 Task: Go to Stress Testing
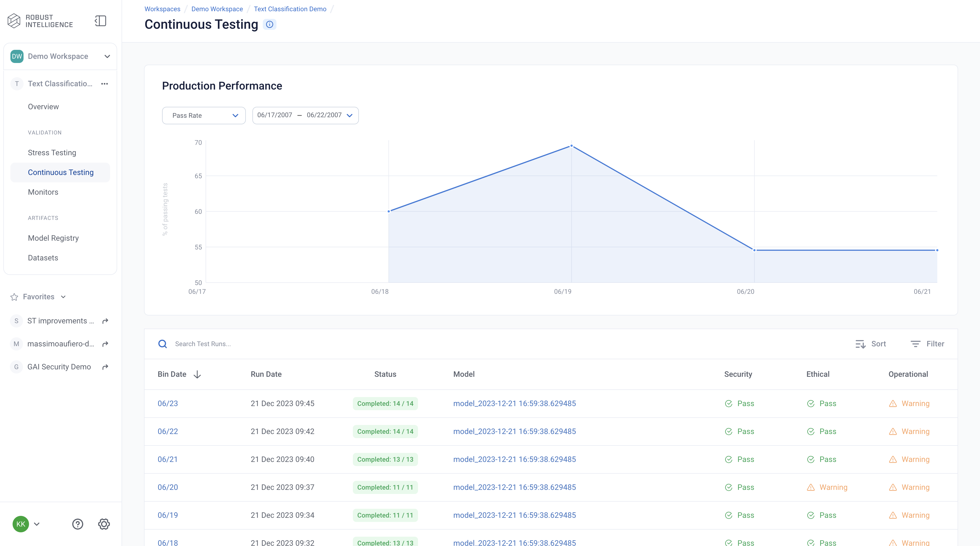pyautogui.click(x=52, y=153)
